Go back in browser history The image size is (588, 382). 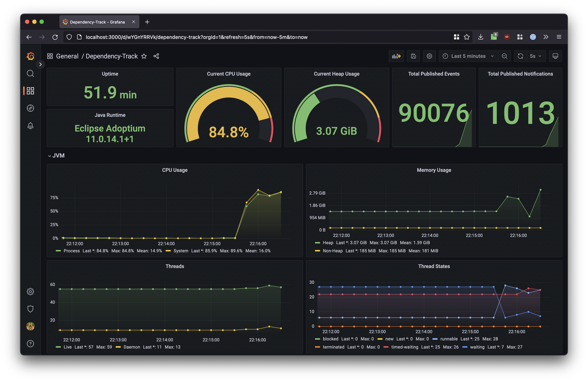pyautogui.click(x=29, y=37)
